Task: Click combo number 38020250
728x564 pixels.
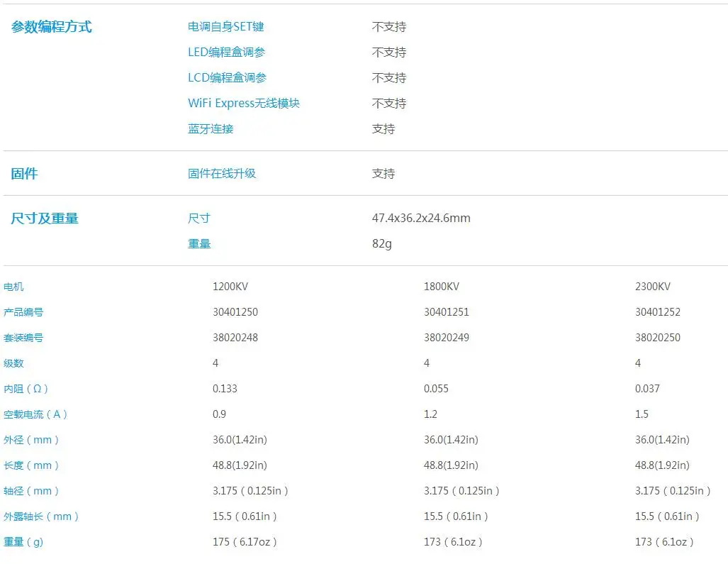Action: point(658,338)
